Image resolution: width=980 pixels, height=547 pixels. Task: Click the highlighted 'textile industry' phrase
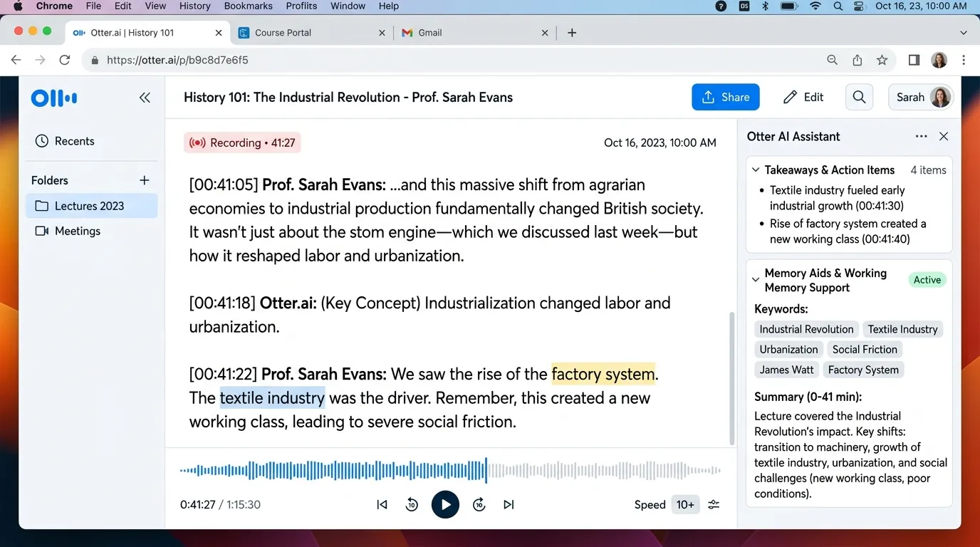[x=272, y=397]
